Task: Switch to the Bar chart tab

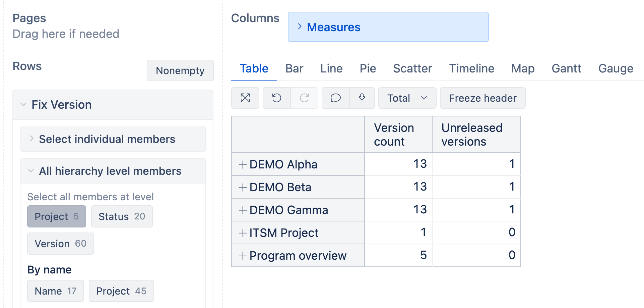Action: [x=294, y=68]
